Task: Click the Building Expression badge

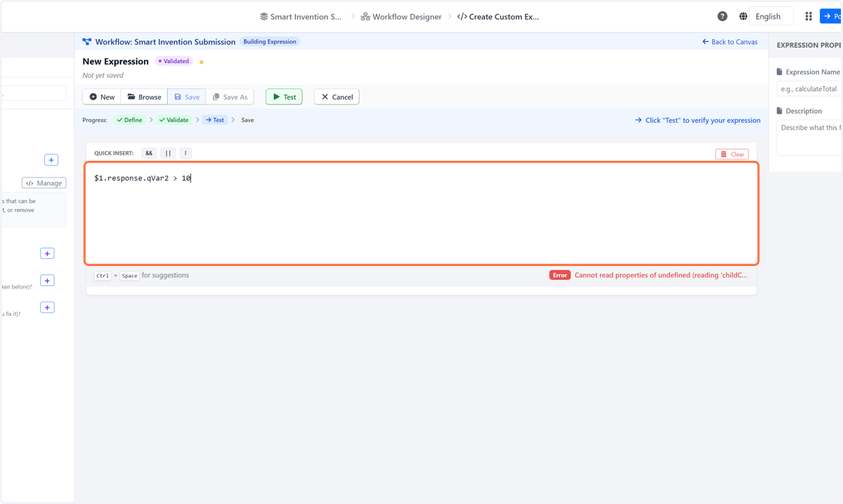Action: [270, 41]
